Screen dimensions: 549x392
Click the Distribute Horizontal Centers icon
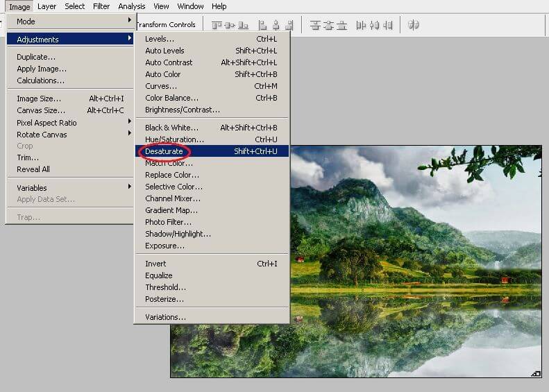pos(375,25)
